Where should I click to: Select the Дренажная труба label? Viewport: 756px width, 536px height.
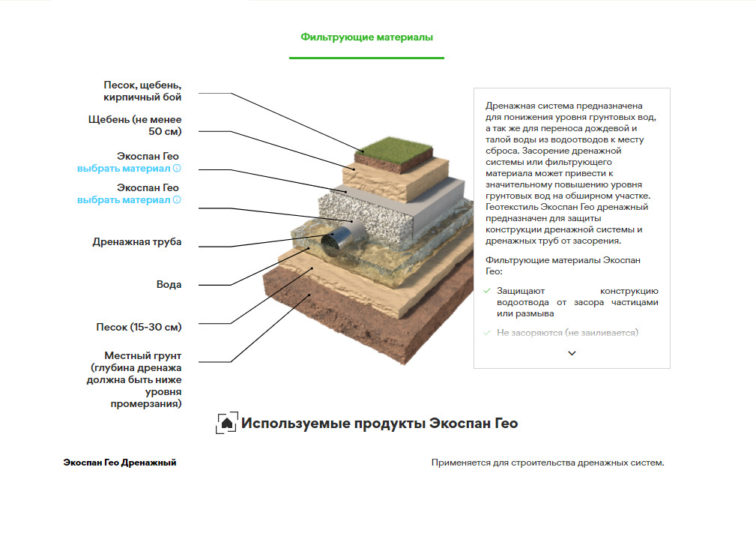(x=137, y=242)
